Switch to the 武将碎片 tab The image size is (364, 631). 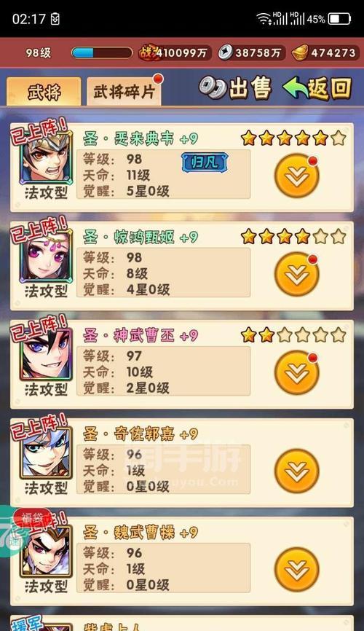click(124, 92)
